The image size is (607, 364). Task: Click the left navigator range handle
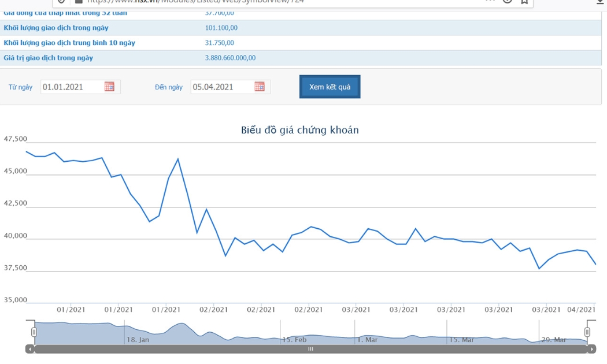click(x=34, y=332)
